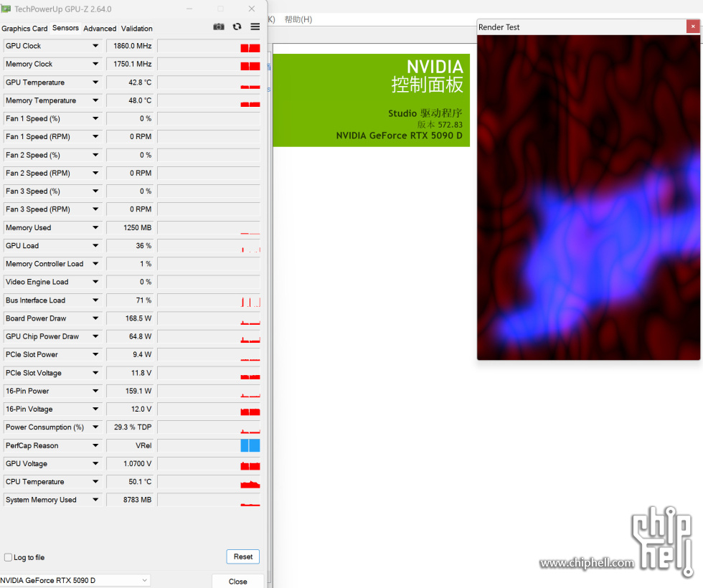Viewport: 703px width, 588px height.
Task: Close the Render Test window
Action: point(693,27)
